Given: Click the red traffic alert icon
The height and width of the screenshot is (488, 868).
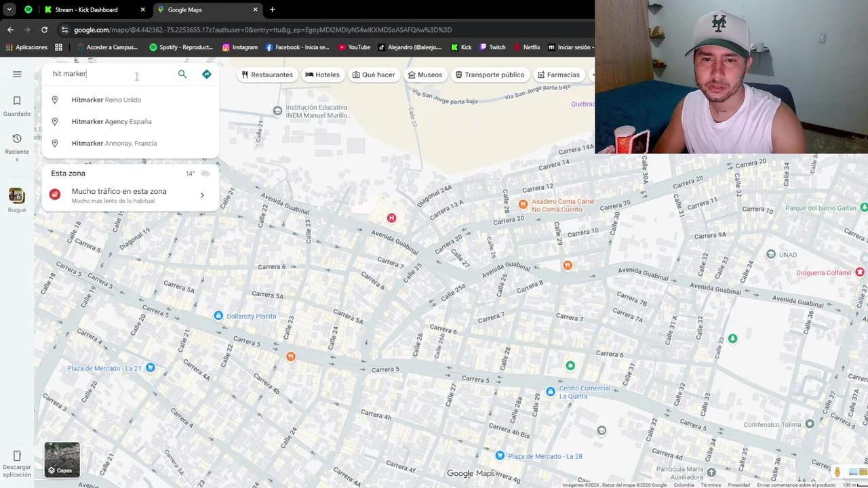Looking at the screenshot, I should (55, 195).
